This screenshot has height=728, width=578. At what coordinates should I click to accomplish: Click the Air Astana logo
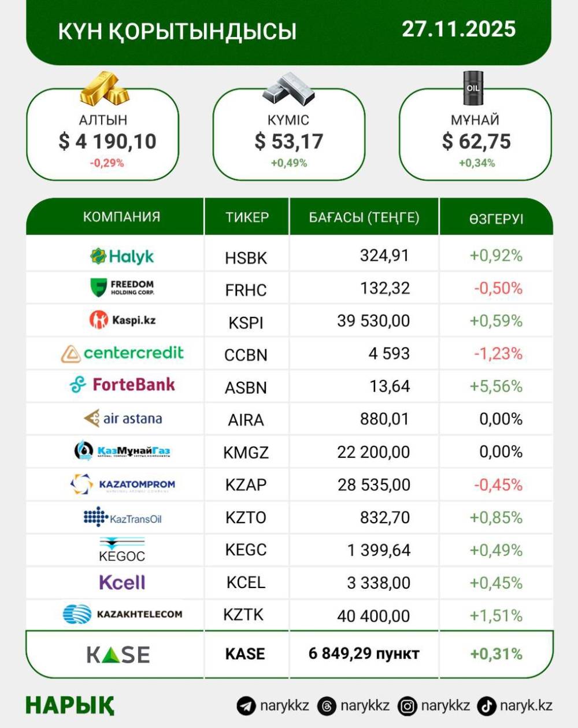[123, 418]
